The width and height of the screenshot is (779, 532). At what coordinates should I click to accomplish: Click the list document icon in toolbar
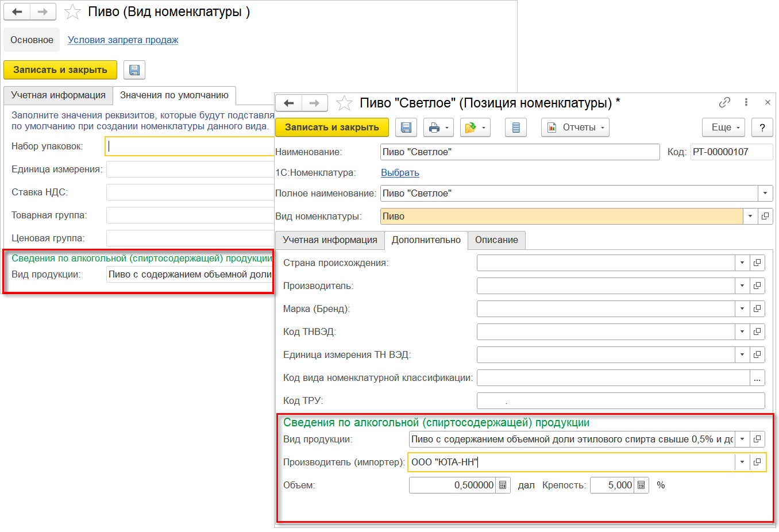(x=515, y=128)
